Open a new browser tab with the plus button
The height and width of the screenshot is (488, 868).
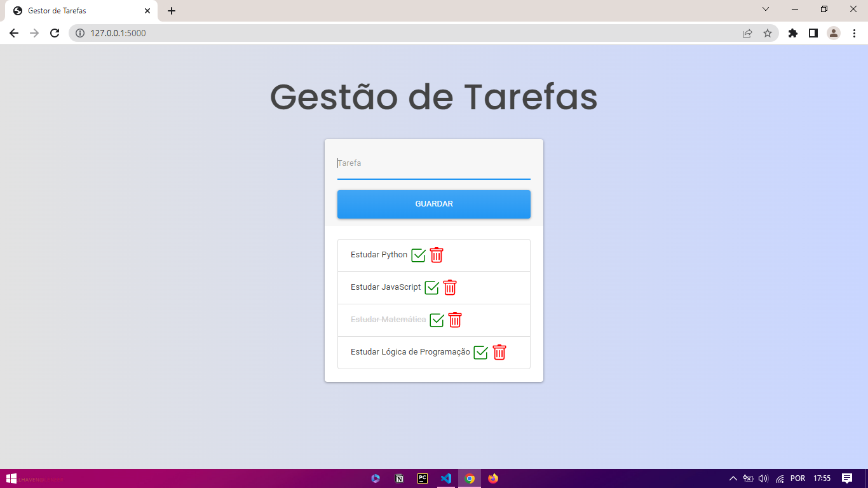[171, 10]
